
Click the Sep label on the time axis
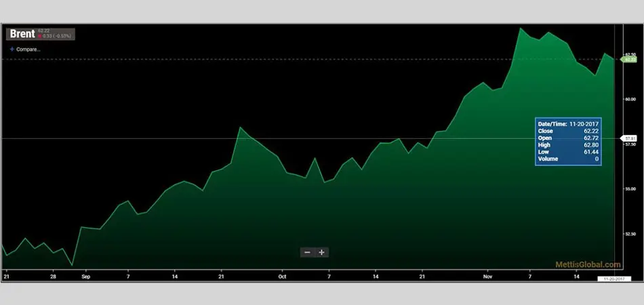[86, 277]
